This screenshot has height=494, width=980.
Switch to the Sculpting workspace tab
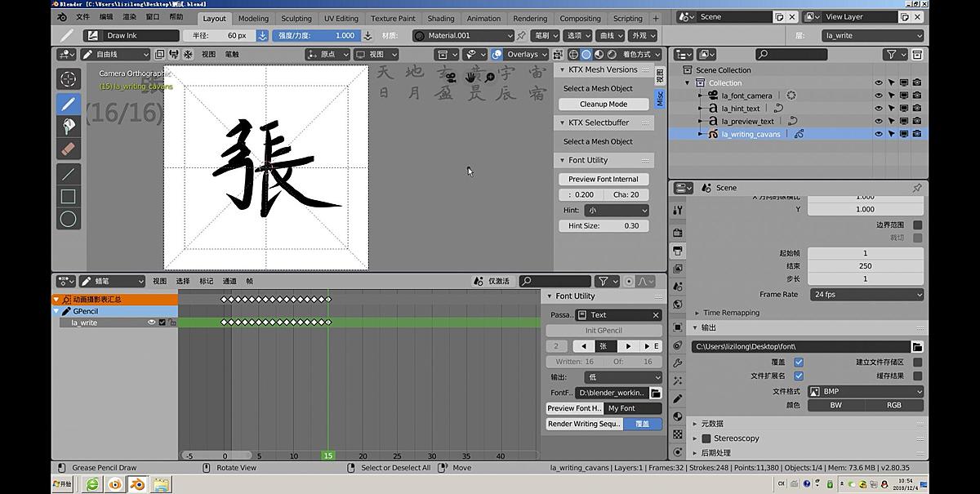(x=296, y=18)
